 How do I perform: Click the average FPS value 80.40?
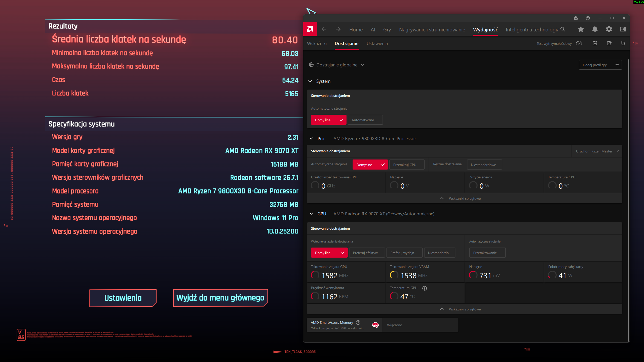point(285,40)
